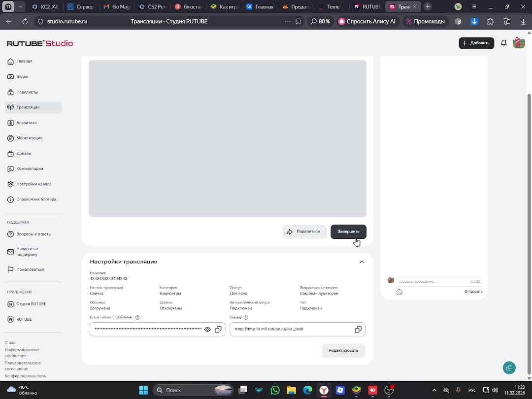Click the Пожаловаться flag icon
The width and height of the screenshot is (532, 399).
(x=10, y=269)
